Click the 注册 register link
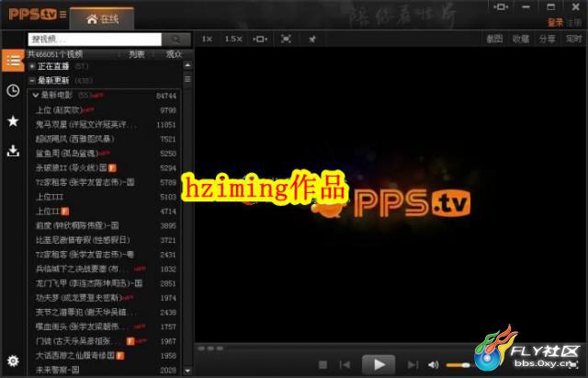Screen dimensions: 588x378 point(574,22)
